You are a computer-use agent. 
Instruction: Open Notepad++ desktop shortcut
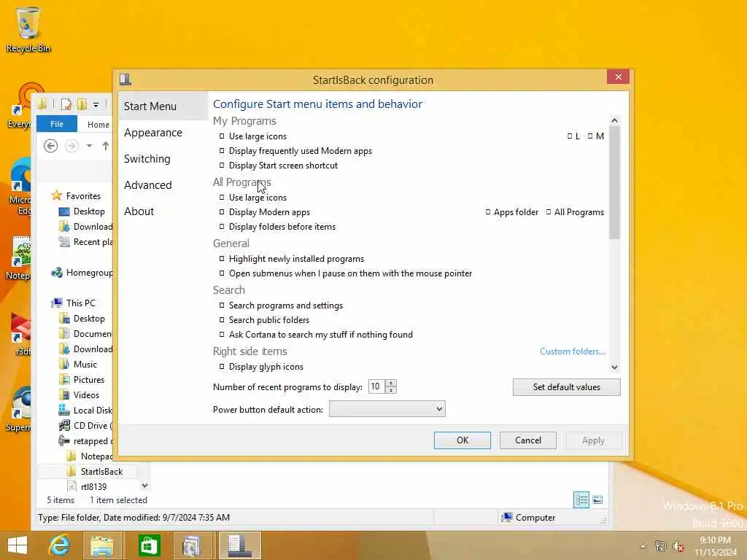(x=19, y=257)
